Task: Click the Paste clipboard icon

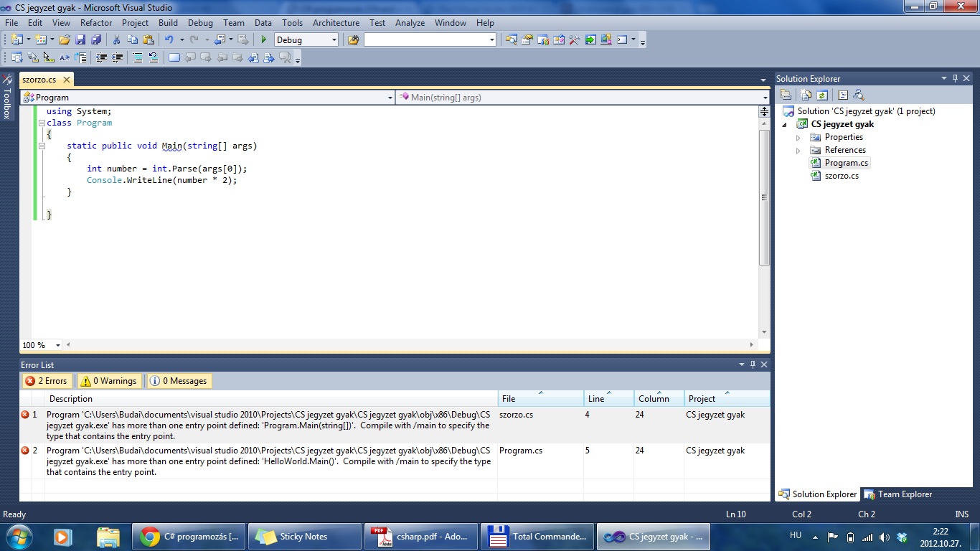Action: pyautogui.click(x=149, y=40)
